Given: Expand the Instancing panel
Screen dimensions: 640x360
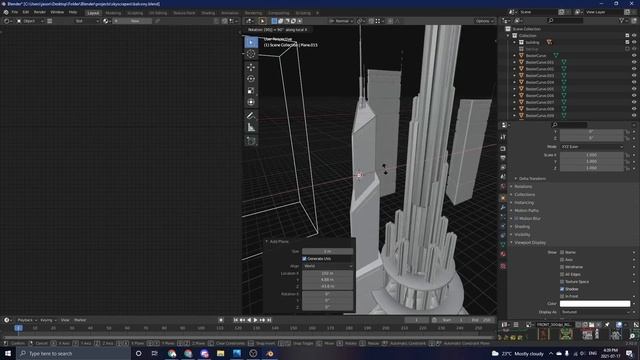Looking at the screenshot, I should click(x=524, y=202).
